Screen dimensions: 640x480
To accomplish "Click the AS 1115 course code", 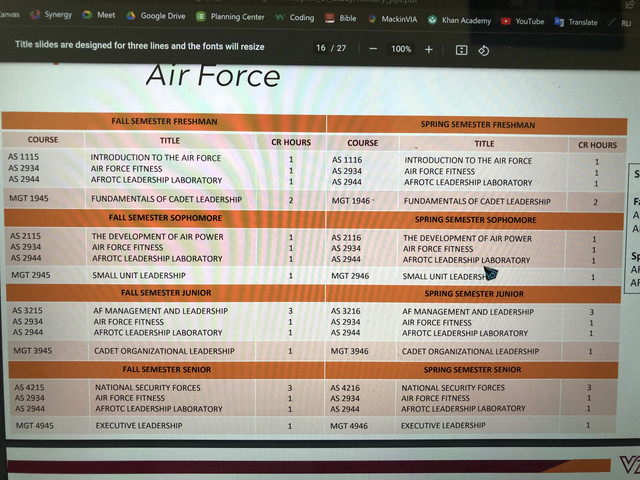I will (24, 157).
